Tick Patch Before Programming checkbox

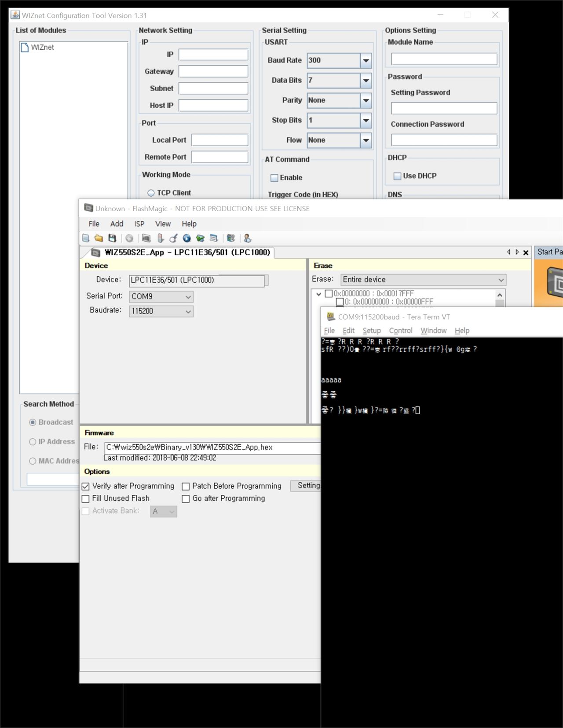click(186, 486)
